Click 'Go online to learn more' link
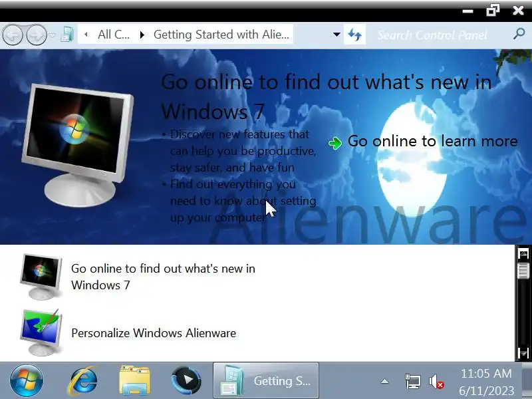The height and width of the screenshot is (399, 532). coord(433,141)
